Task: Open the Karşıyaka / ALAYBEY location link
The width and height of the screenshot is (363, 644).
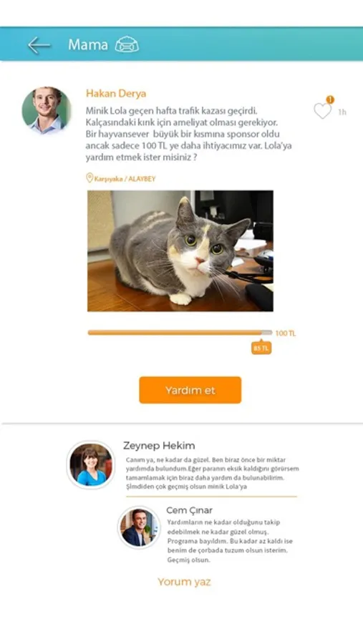Action: coord(125,179)
